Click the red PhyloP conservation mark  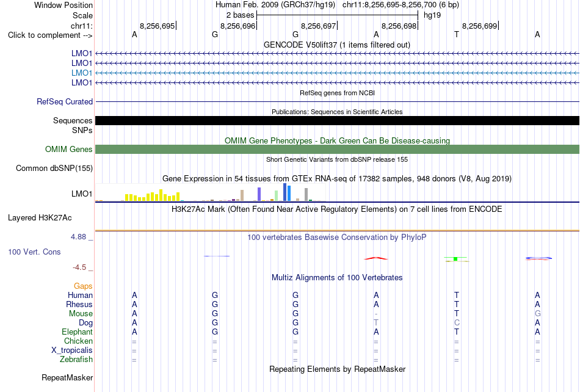coord(376,258)
